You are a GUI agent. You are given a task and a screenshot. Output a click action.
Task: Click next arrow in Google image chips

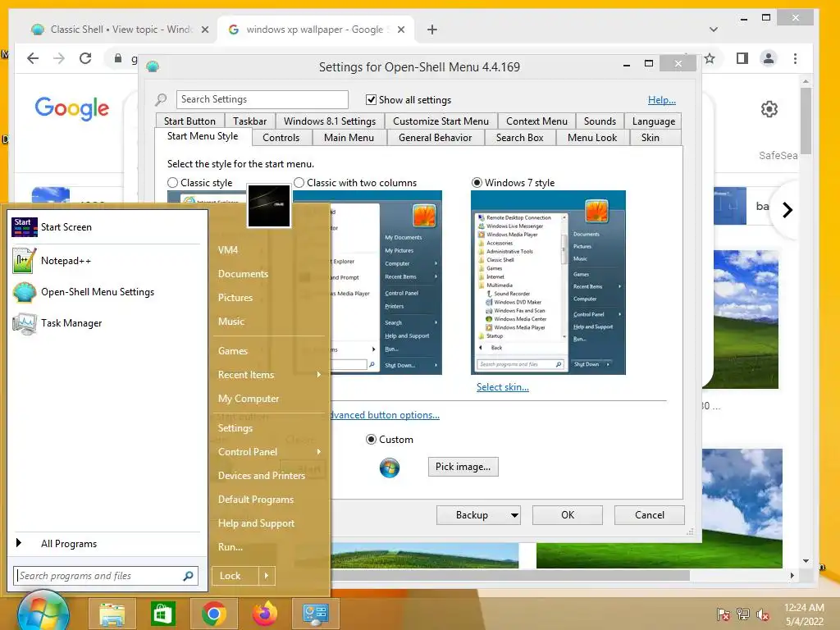click(x=787, y=210)
